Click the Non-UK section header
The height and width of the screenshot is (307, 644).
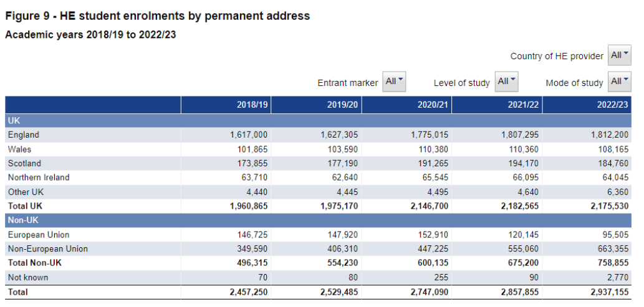coord(21,220)
